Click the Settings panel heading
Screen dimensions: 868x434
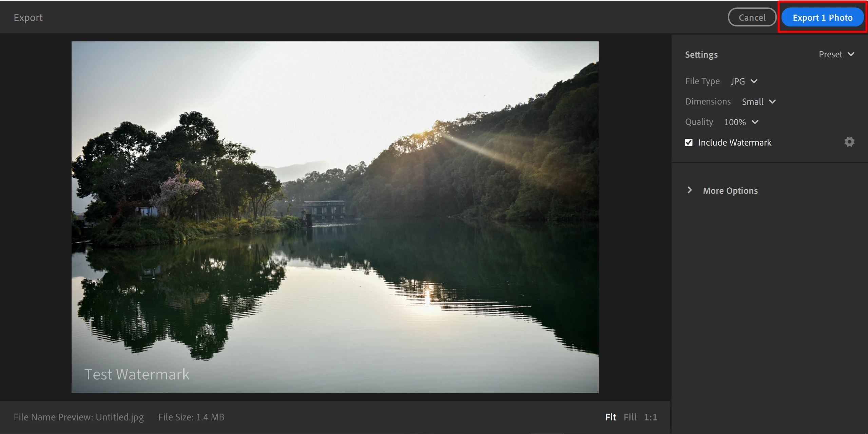pos(701,55)
